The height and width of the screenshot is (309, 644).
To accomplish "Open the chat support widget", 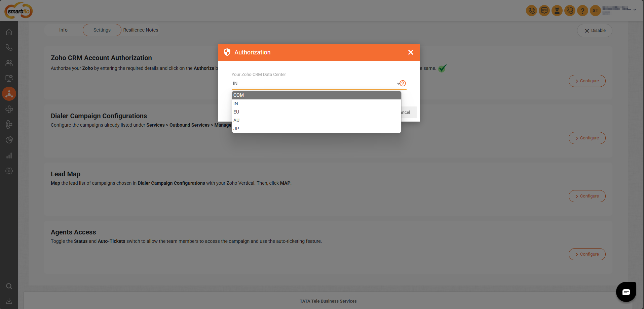I will pyautogui.click(x=626, y=292).
